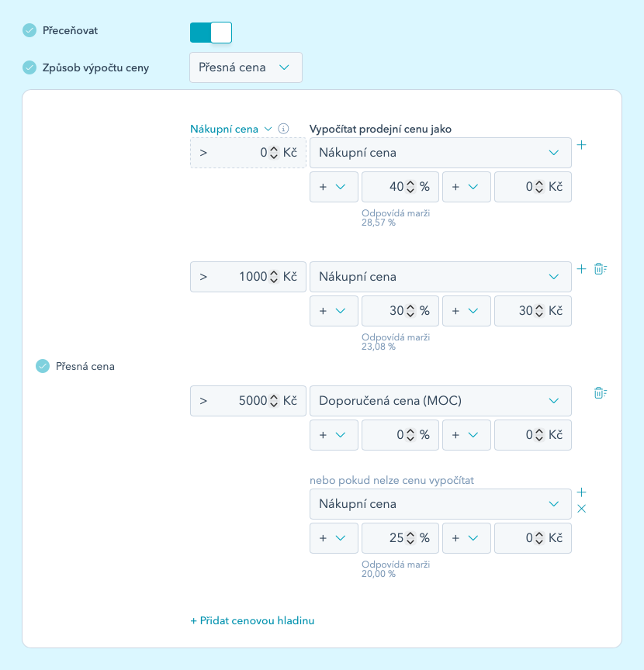Click the stepper arrows of the 5000 Kč field

point(274,401)
